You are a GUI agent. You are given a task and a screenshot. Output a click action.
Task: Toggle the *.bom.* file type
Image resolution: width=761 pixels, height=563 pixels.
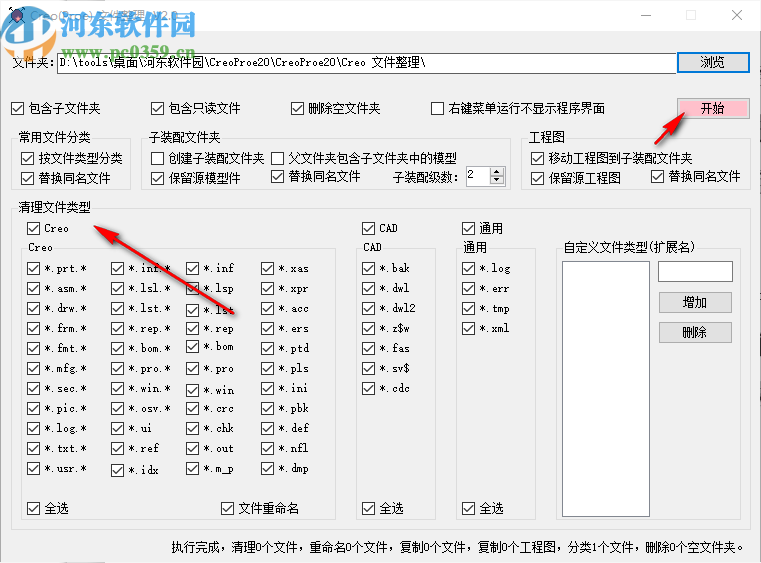(x=117, y=348)
